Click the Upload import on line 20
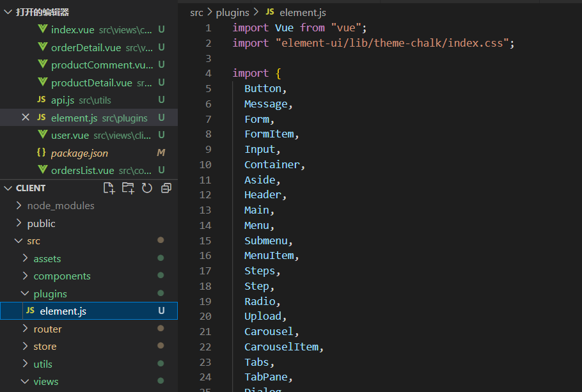 pos(263,317)
